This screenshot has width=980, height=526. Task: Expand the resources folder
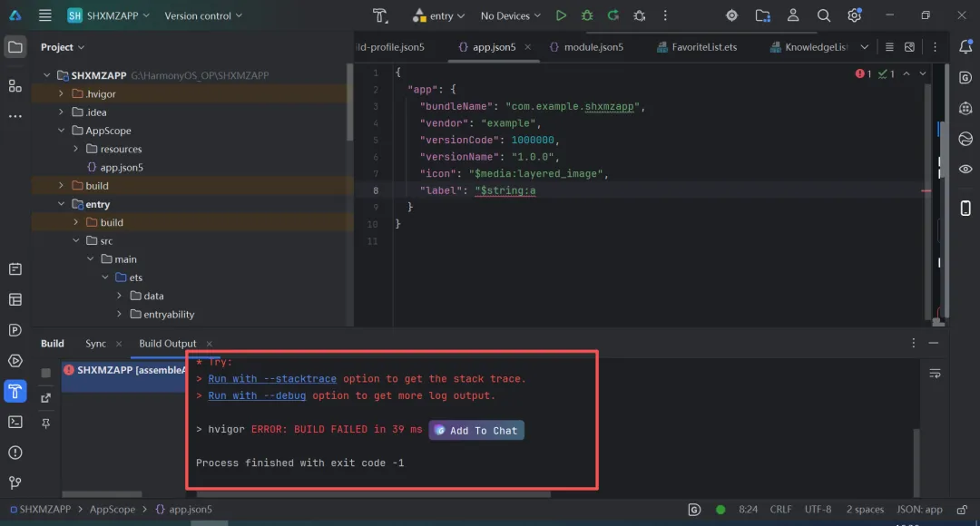tap(75, 149)
